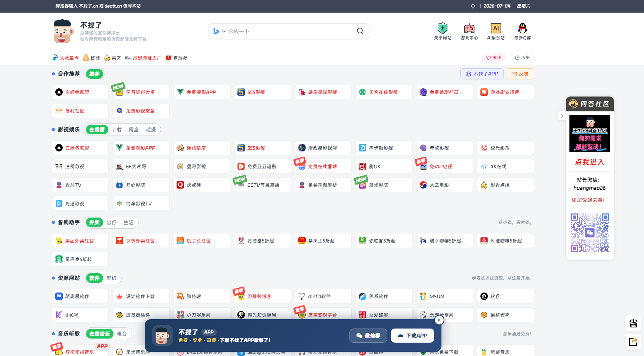Close the 不找了 APP download banner
644x356 pixels.
(x=439, y=320)
